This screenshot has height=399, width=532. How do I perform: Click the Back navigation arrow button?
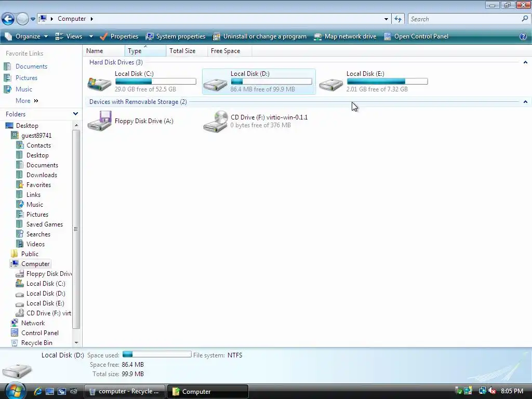pyautogui.click(x=8, y=19)
